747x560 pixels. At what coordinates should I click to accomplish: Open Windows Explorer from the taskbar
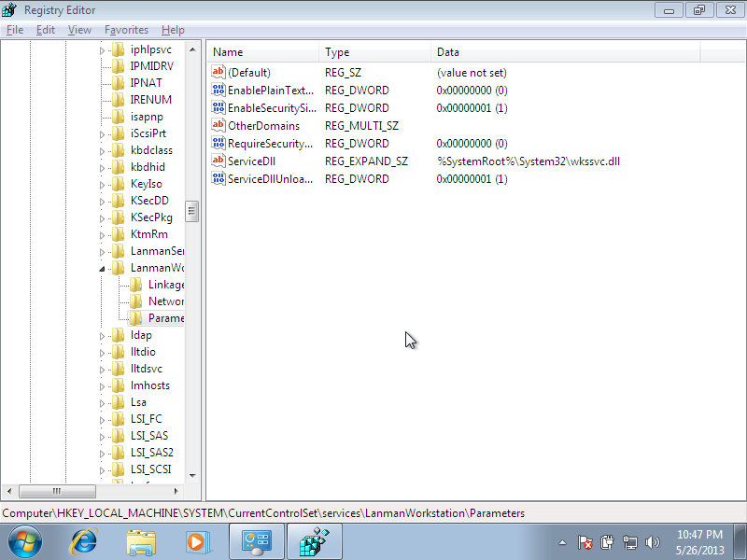[141, 542]
